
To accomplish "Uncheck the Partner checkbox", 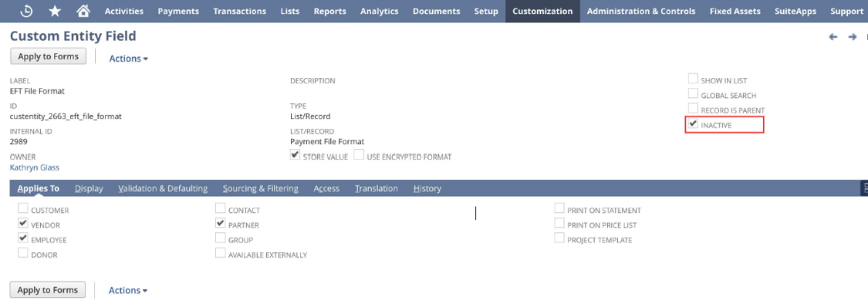I will point(221,224).
